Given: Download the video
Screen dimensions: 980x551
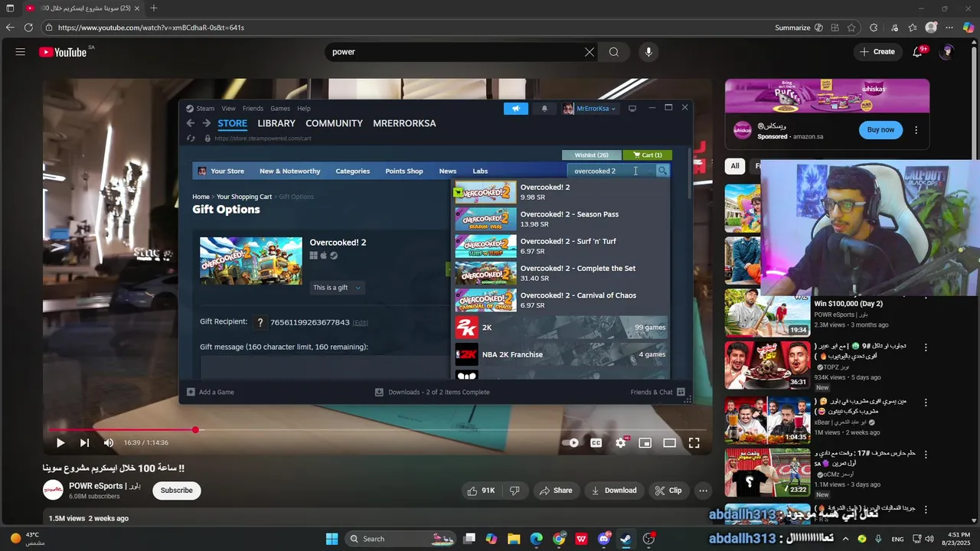Looking at the screenshot, I should coord(615,491).
